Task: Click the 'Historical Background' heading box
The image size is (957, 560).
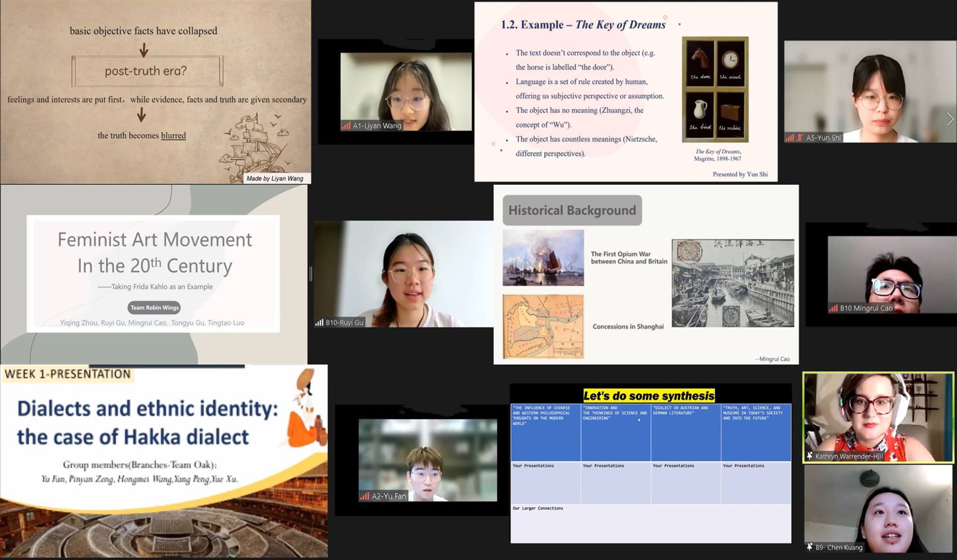Action: coord(572,210)
